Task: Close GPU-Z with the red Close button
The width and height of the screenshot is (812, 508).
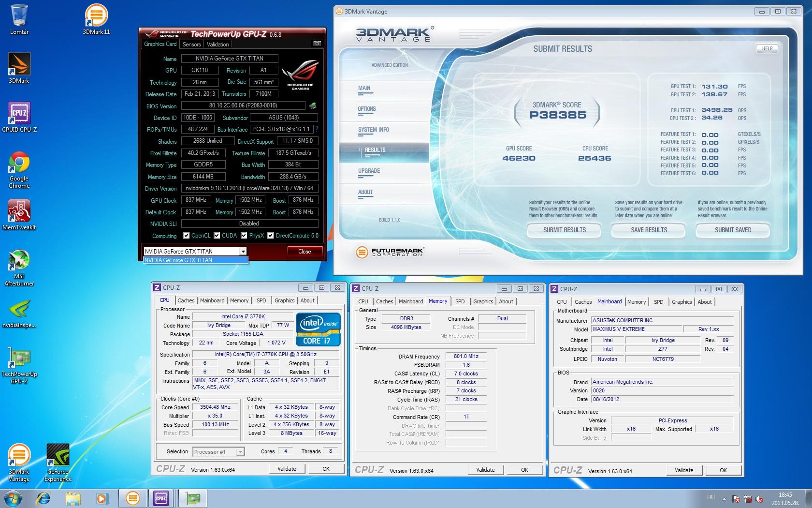Action: 304,252
